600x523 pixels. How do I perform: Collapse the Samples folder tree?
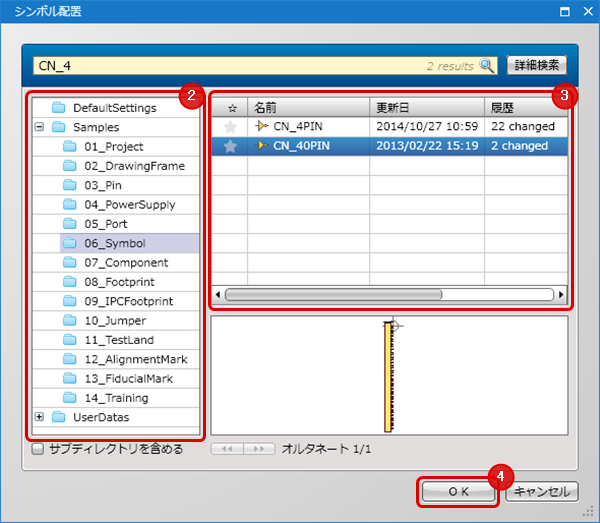(x=39, y=127)
